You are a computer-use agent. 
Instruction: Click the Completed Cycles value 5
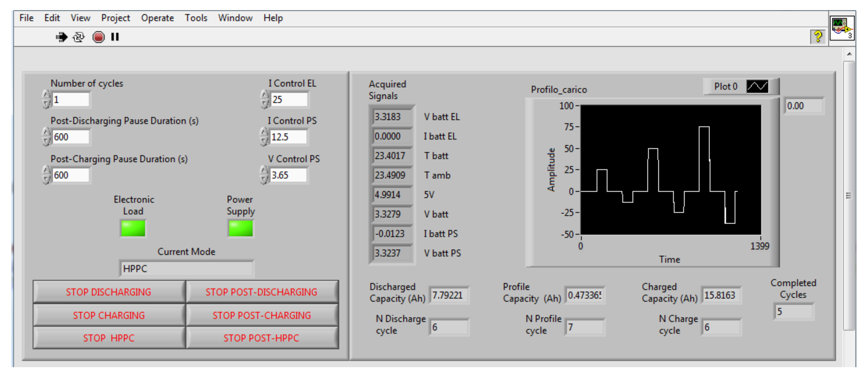[794, 312]
